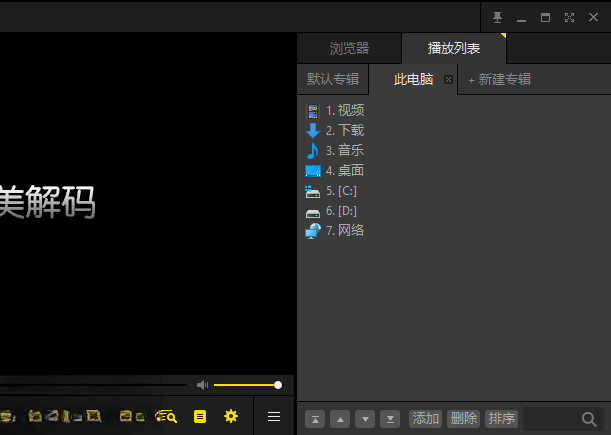Image resolution: width=611 pixels, height=435 pixels.
Task: Open the hamburger menu in control bar
Action: 274,417
